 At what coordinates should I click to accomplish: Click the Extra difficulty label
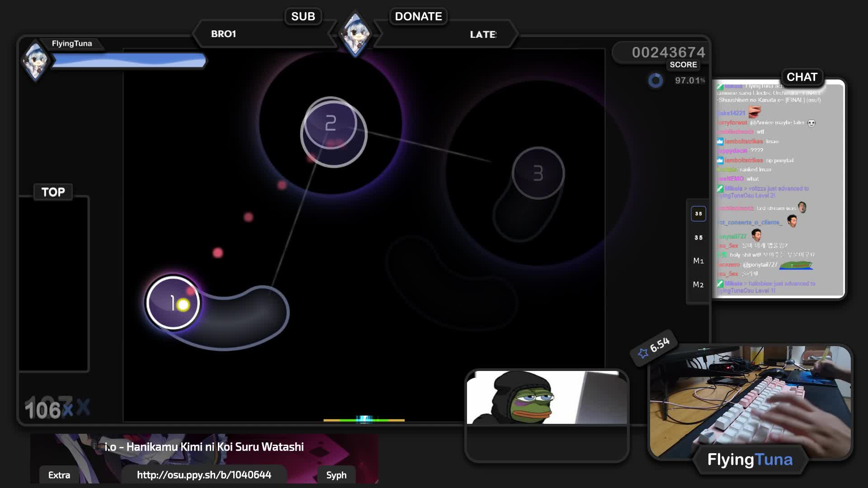(59, 475)
